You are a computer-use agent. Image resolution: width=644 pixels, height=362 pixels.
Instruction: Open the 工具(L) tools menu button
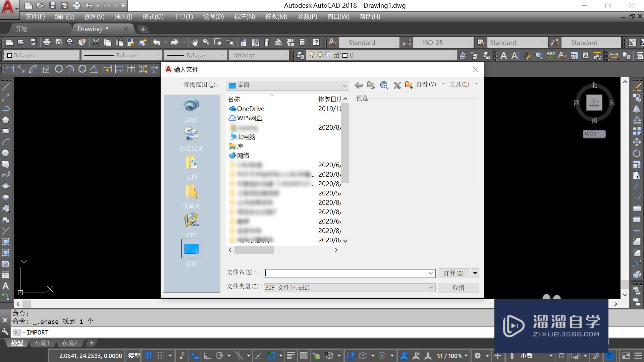459,84
